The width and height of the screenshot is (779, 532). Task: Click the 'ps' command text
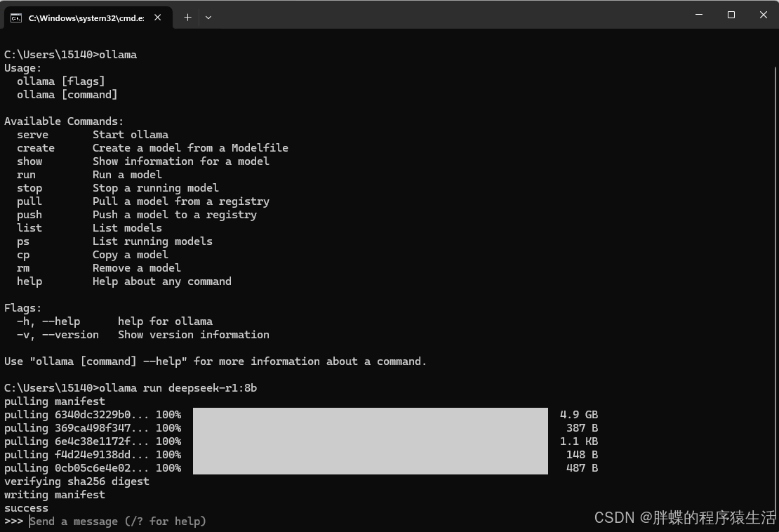(23, 242)
